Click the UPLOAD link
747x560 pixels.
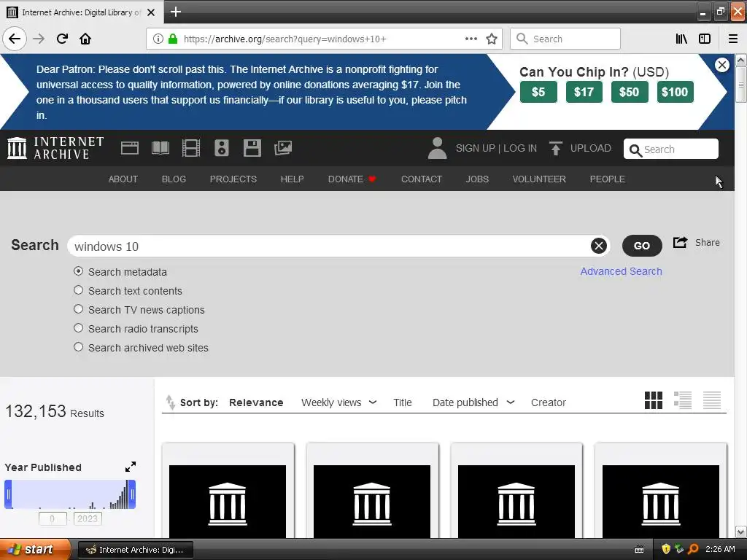(590, 148)
